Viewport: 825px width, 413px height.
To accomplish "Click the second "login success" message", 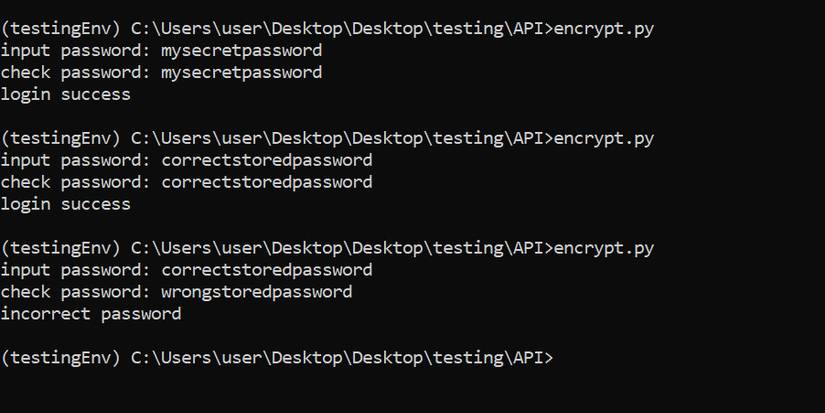I will point(66,204).
